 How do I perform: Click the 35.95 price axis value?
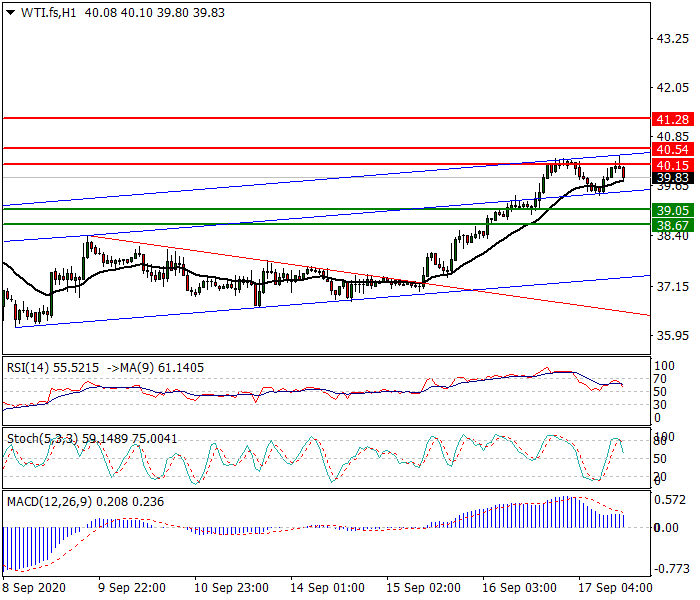click(672, 335)
